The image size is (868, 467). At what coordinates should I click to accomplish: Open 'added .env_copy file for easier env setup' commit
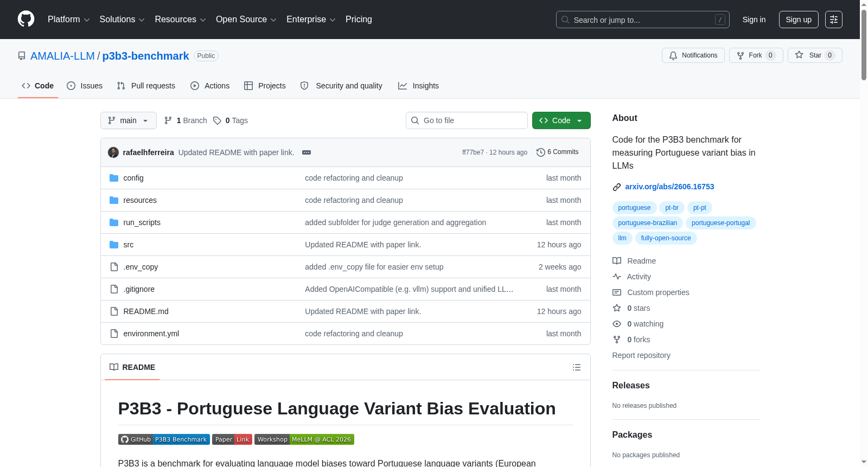(374, 267)
